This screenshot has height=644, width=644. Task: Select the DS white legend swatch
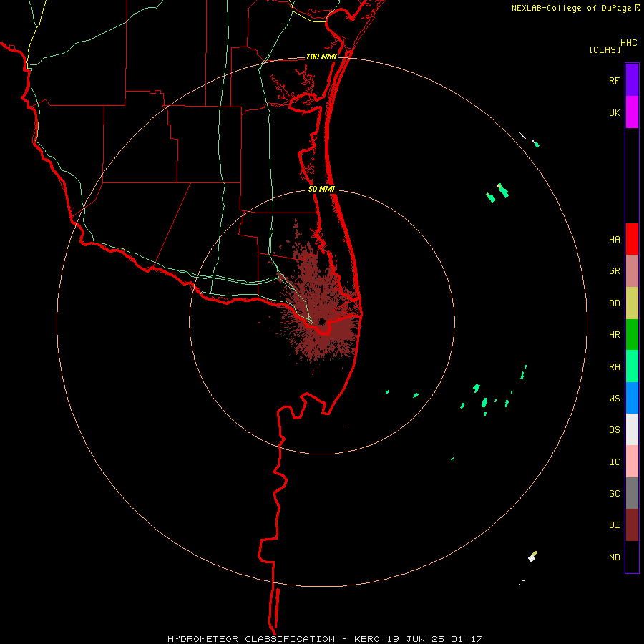632,429
